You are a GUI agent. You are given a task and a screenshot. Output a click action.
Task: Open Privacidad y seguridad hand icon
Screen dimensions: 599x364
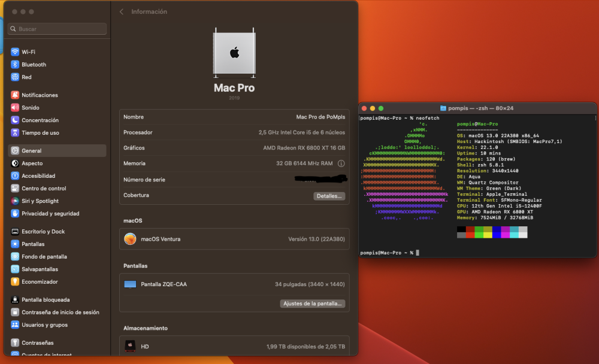tap(15, 214)
